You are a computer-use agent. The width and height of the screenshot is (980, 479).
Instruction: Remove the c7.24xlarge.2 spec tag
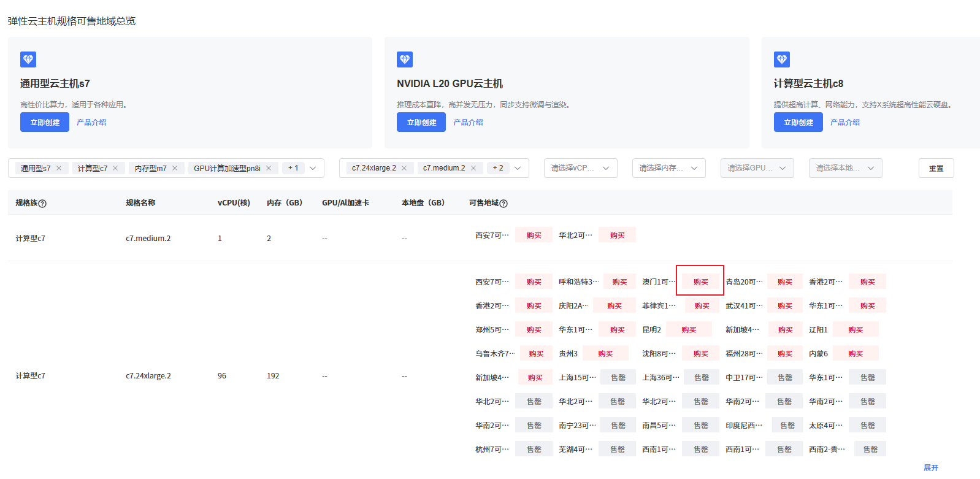[404, 168]
